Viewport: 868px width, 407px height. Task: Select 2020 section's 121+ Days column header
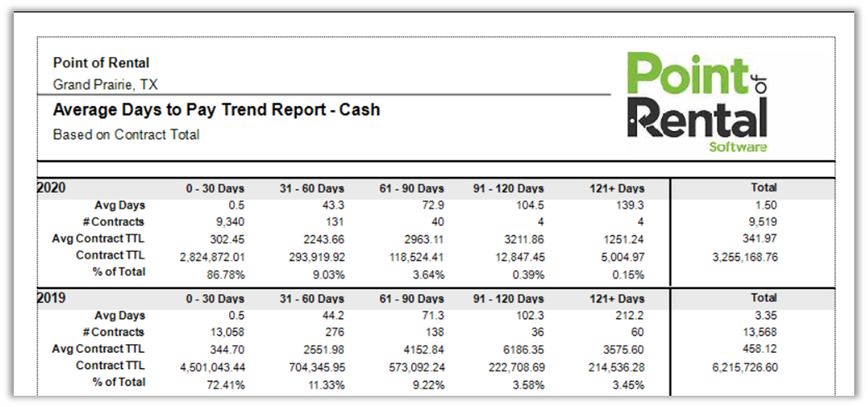click(615, 189)
